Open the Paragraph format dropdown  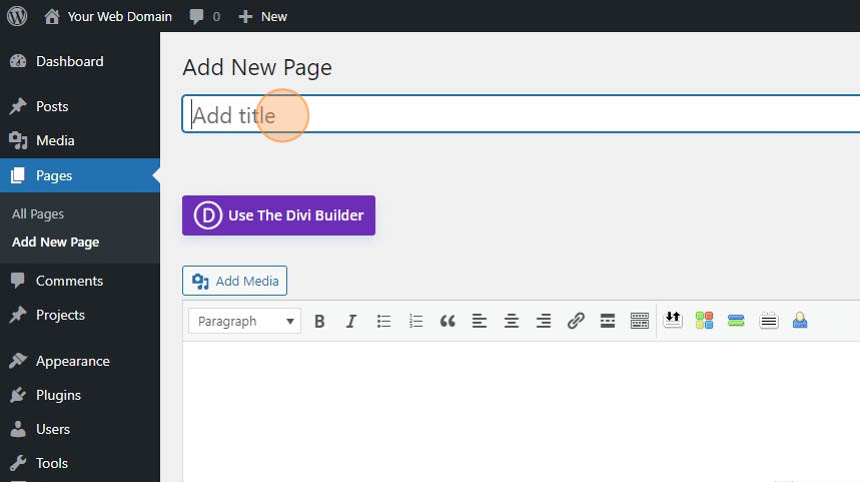245,321
